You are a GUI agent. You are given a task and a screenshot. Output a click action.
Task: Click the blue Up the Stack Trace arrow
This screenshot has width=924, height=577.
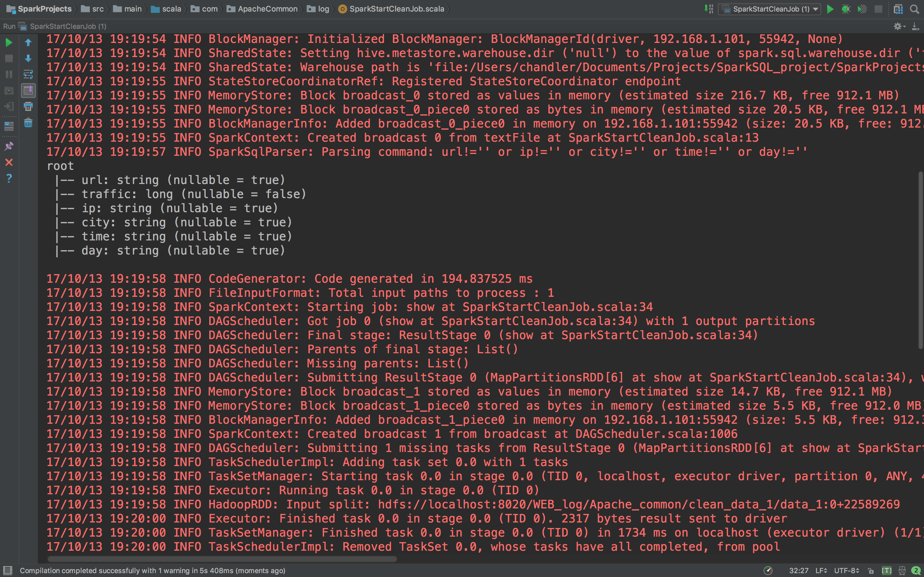click(28, 42)
